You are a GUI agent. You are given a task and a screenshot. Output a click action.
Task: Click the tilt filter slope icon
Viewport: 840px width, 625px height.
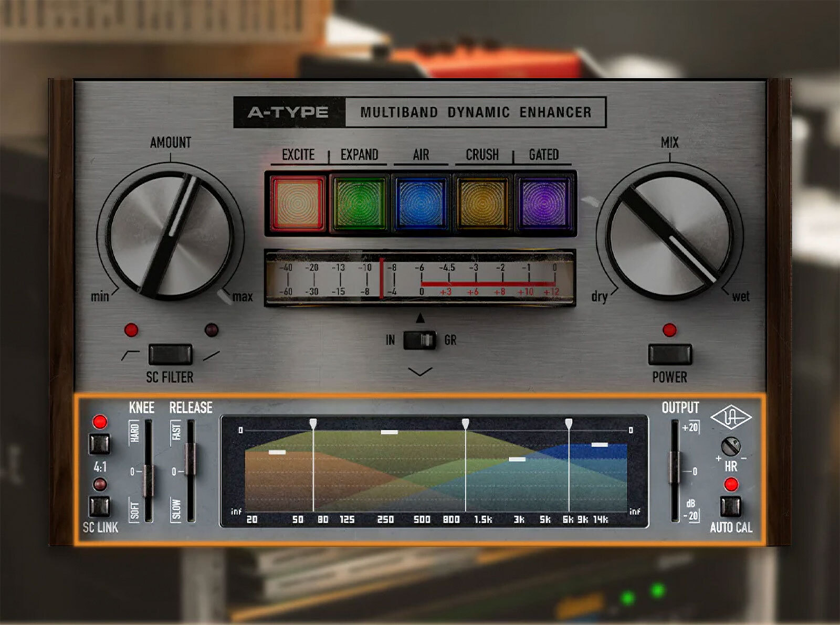tap(211, 356)
